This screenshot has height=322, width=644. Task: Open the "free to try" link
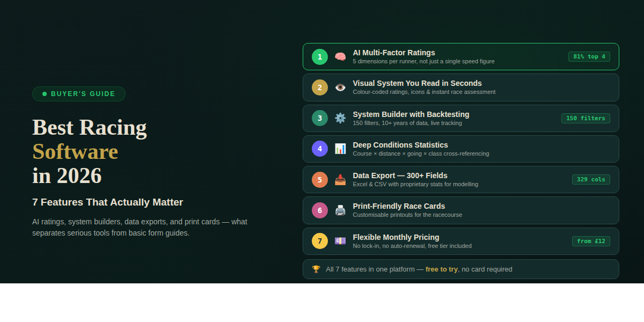coord(441,269)
